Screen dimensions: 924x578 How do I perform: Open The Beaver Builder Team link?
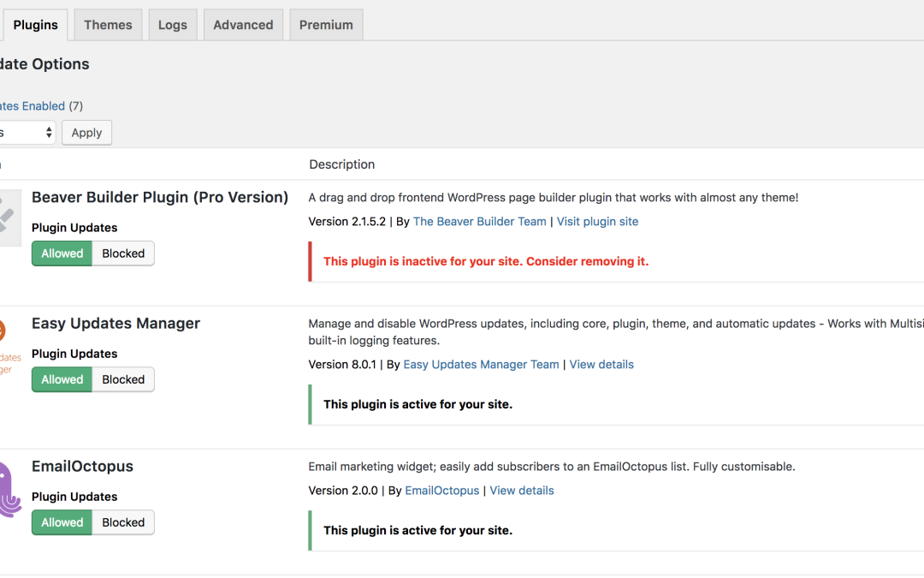tap(480, 222)
